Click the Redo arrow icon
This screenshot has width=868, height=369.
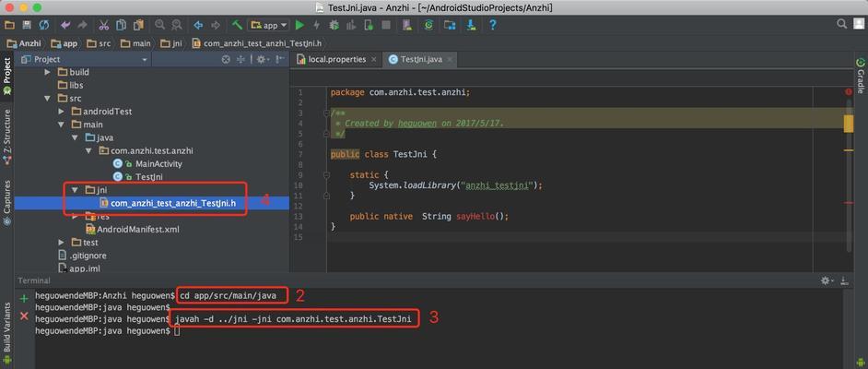83,25
